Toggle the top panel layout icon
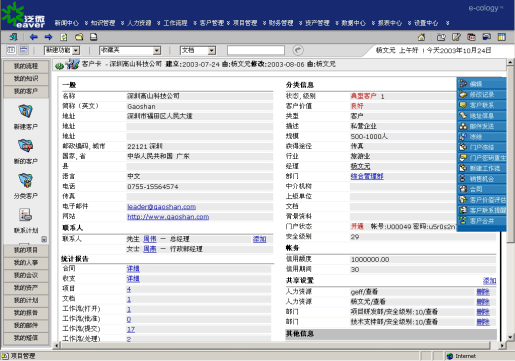Screen dimensions: 515x361 (x=24, y=50)
